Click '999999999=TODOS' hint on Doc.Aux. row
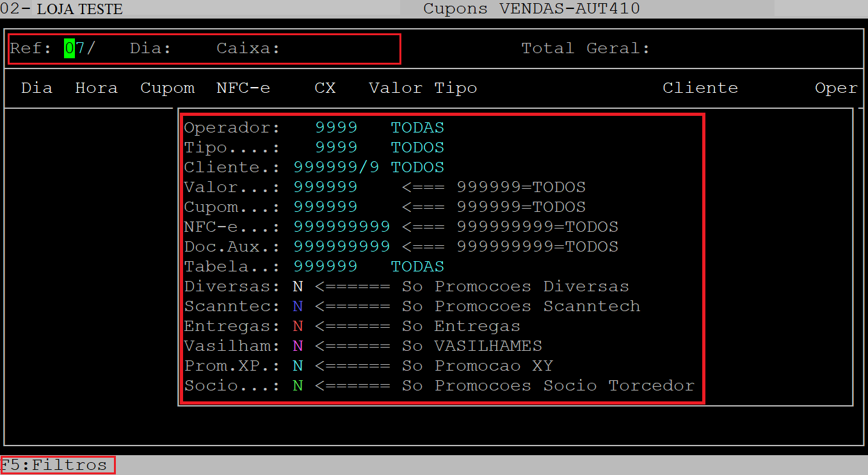Image resolution: width=868 pixels, height=475 pixels. (x=537, y=246)
